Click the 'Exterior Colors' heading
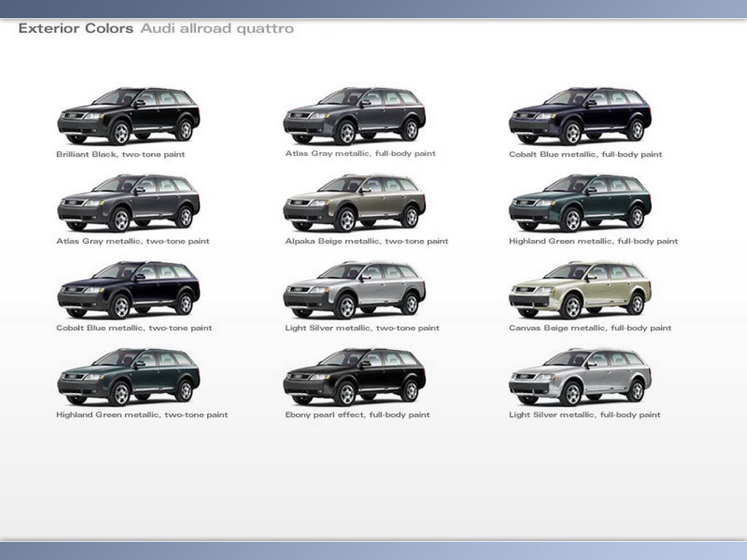The image size is (747, 560). (76, 28)
